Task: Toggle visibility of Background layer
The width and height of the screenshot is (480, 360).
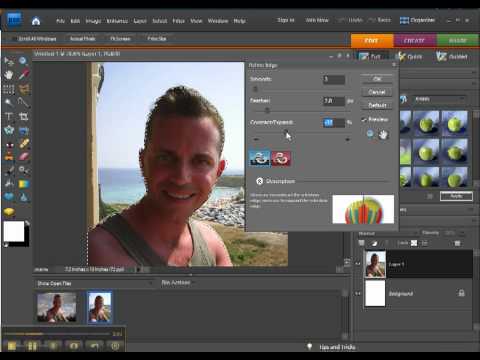Action: (x=358, y=293)
